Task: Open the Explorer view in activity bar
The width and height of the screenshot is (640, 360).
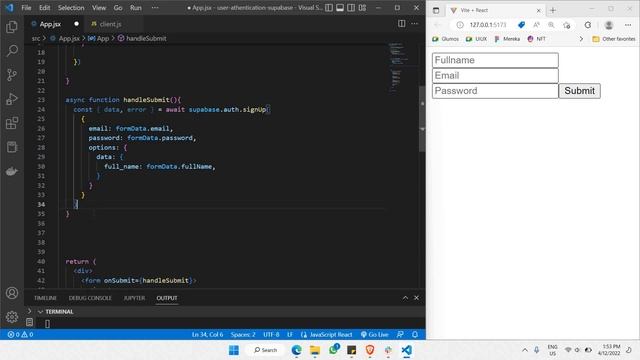Action: pyautogui.click(x=12, y=27)
